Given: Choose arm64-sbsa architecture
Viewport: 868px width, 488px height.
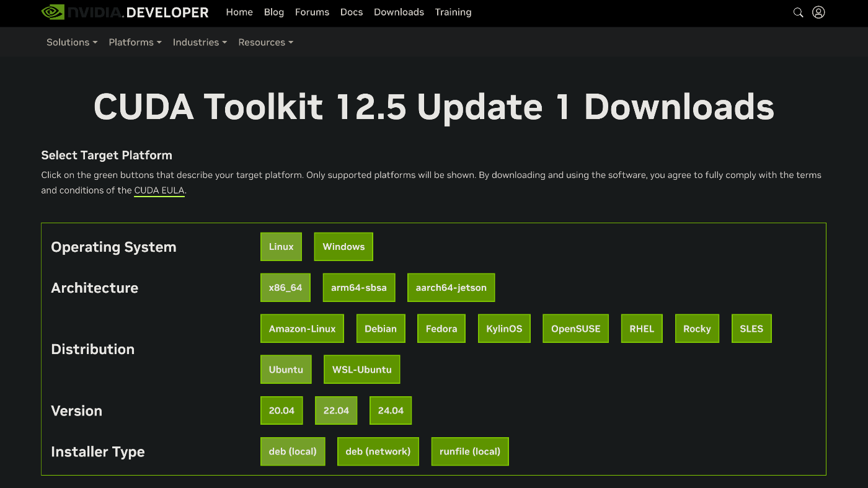Looking at the screenshot, I should [359, 288].
